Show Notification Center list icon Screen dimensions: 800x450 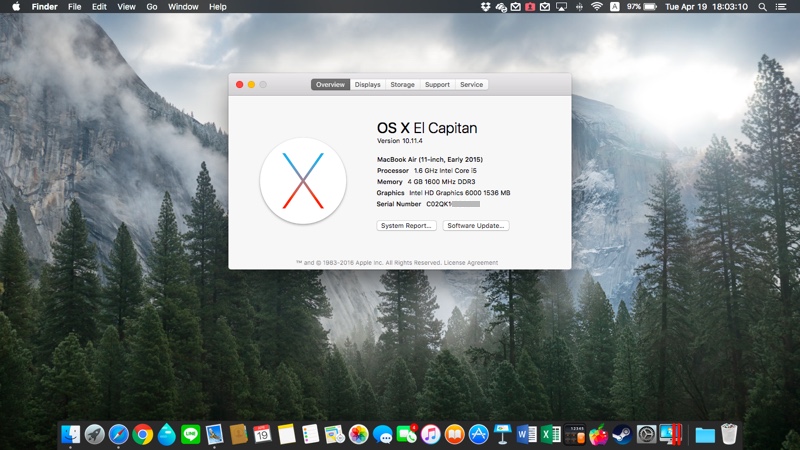pos(781,7)
